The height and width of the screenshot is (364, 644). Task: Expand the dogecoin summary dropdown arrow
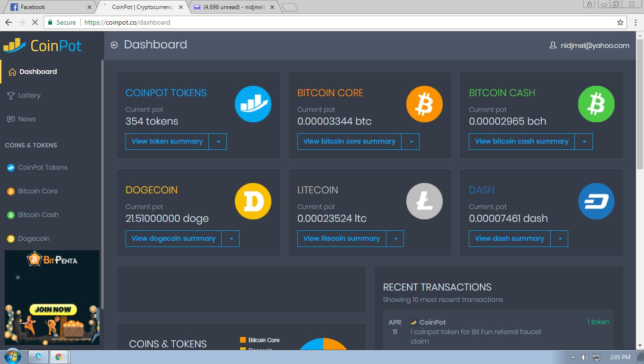(x=231, y=238)
